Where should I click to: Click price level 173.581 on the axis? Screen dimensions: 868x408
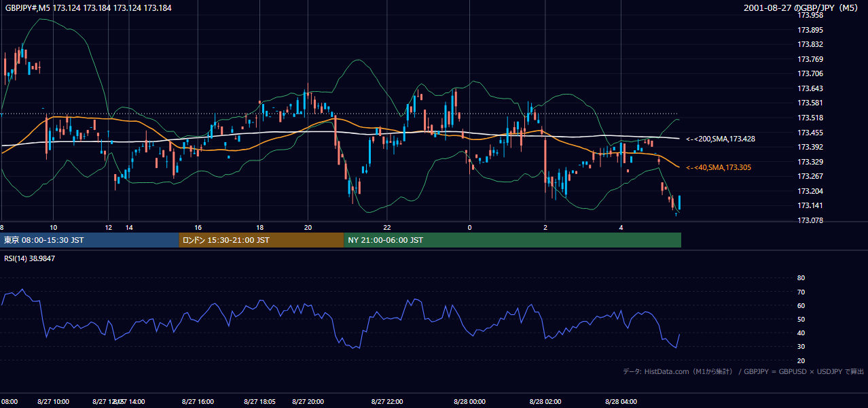tap(810, 103)
